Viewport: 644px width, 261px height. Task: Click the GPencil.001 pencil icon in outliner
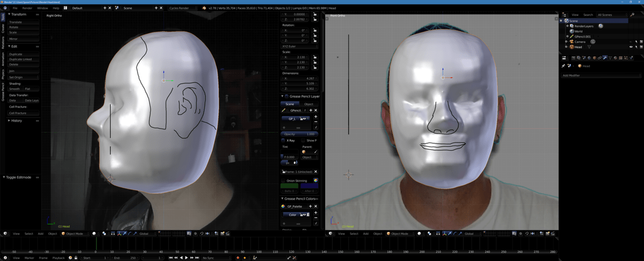[572, 37]
